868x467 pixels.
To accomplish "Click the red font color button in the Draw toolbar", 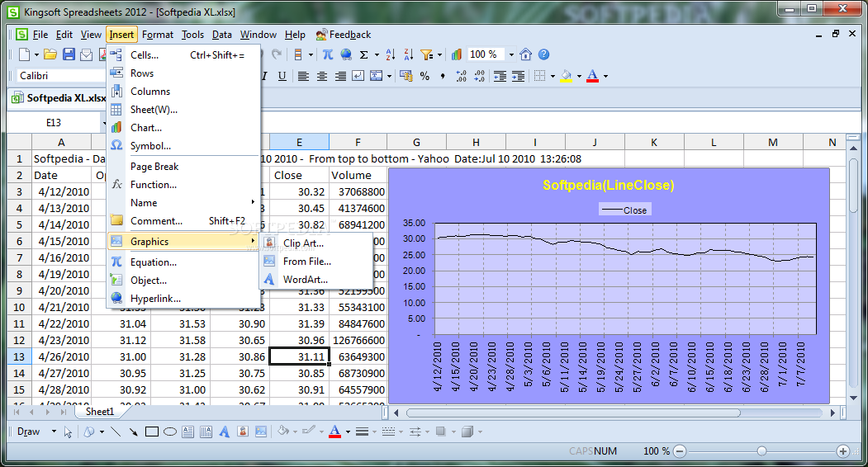I will point(335,432).
